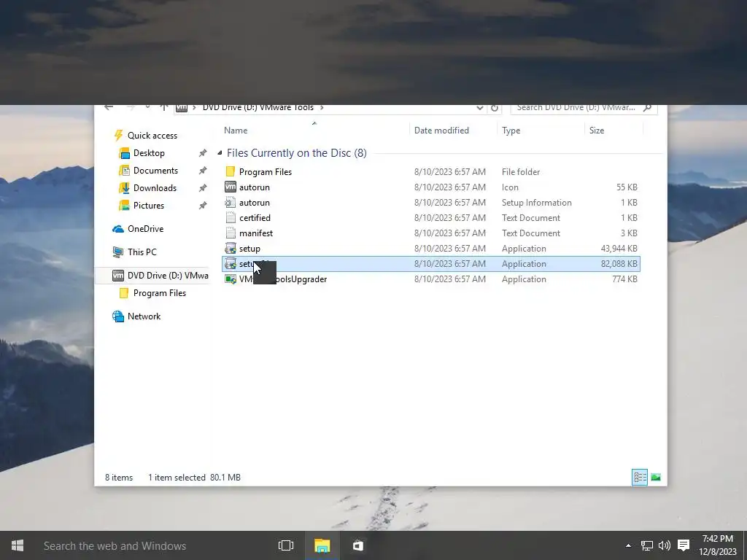The width and height of the screenshot is (747, 560).
Task: Click the Documents folder icon in sidebar
Action: pyautogui.click(x=124, y=171)
